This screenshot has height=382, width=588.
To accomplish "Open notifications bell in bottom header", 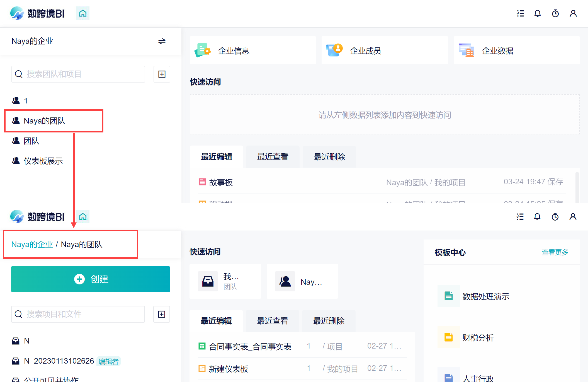I will (537, 217).
